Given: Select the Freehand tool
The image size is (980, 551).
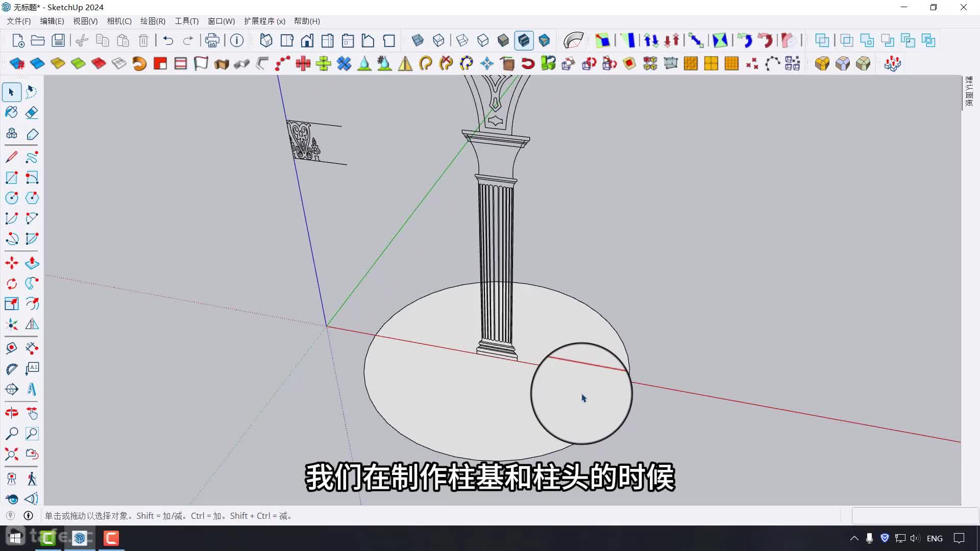Looking at the screenshot, I should pyautogui.click(x=32, y=157).
